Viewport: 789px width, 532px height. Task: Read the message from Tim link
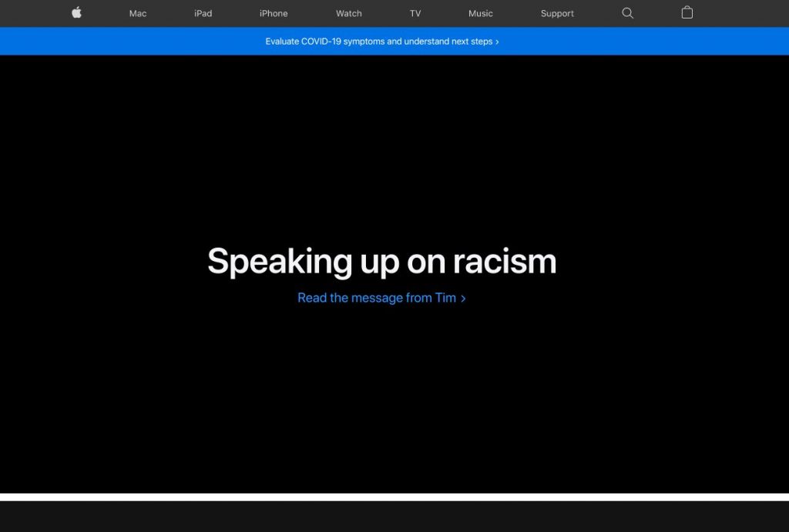[x=377, y=298]
